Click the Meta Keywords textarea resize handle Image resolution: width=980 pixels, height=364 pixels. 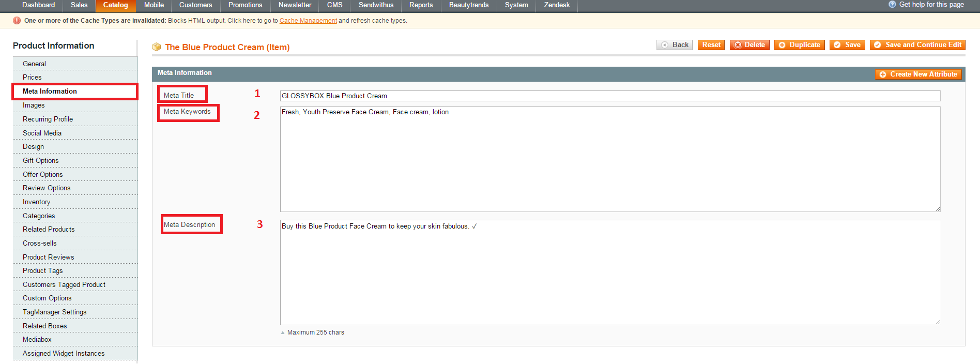point(937,209)
